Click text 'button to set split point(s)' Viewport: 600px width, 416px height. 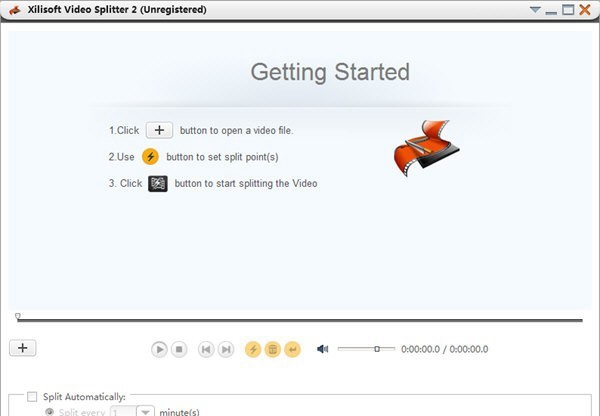pyautogui.click(x=222, y=157)
